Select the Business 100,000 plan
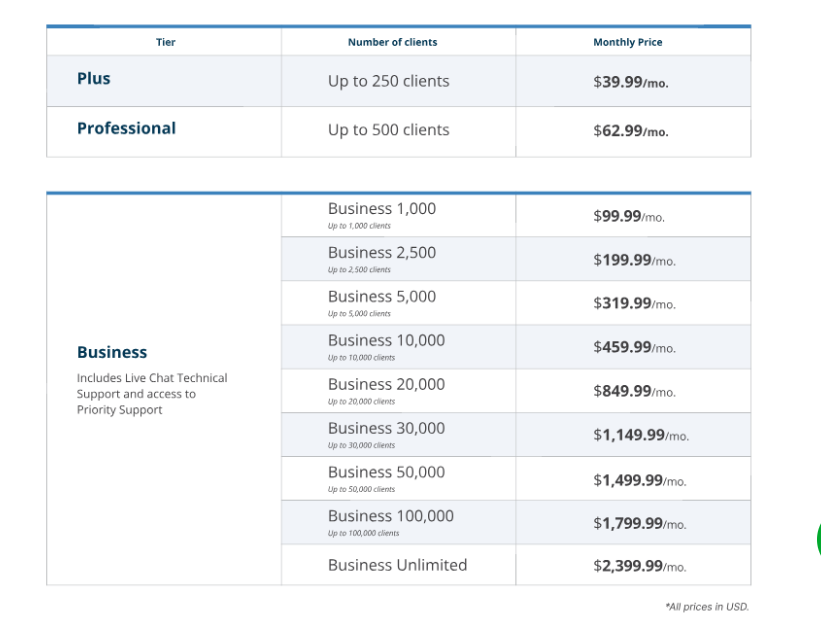Screen dimensions: 821x633 pos(391,516)
